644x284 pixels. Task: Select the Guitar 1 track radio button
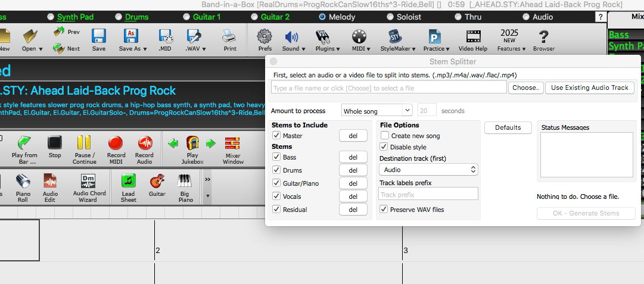click(186, 17)
